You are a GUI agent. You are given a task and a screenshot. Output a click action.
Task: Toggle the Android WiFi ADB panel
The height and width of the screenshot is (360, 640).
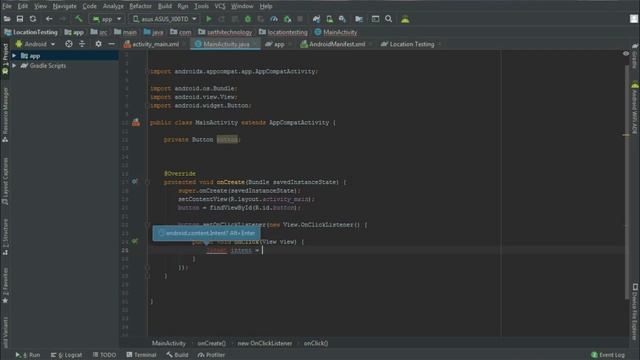tap(635, 108)
